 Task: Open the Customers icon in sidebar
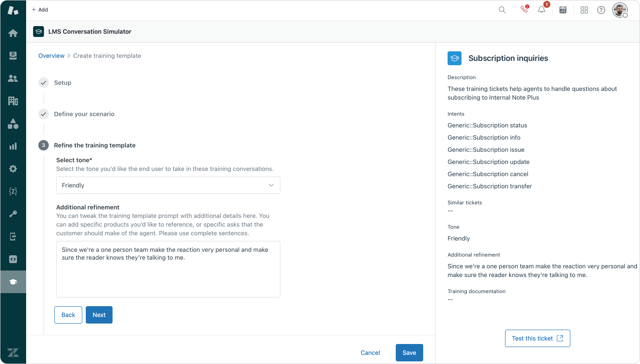click(x=13, y=78)
